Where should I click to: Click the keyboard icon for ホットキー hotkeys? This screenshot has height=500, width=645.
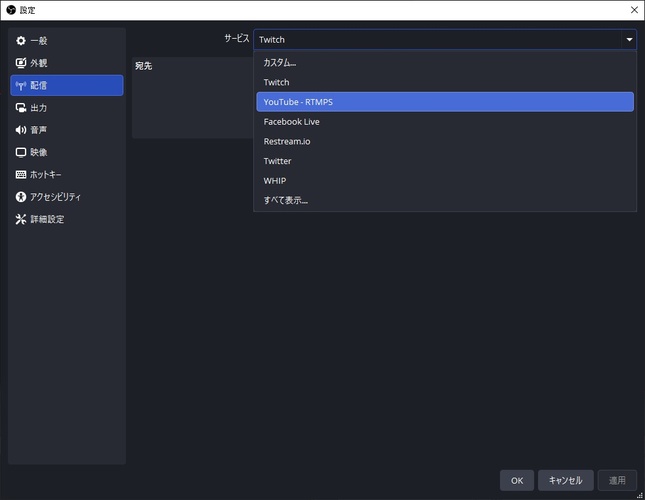(21, 174)
